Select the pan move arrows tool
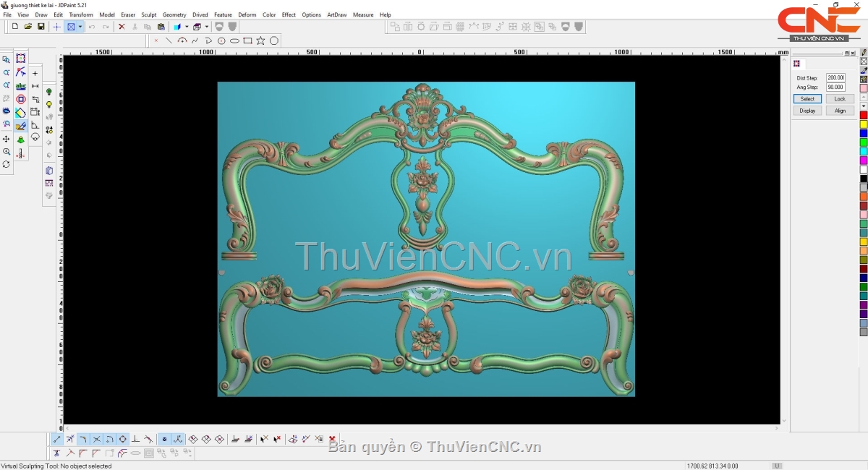This screenshot has width=868, height=470. click(7, 139)
